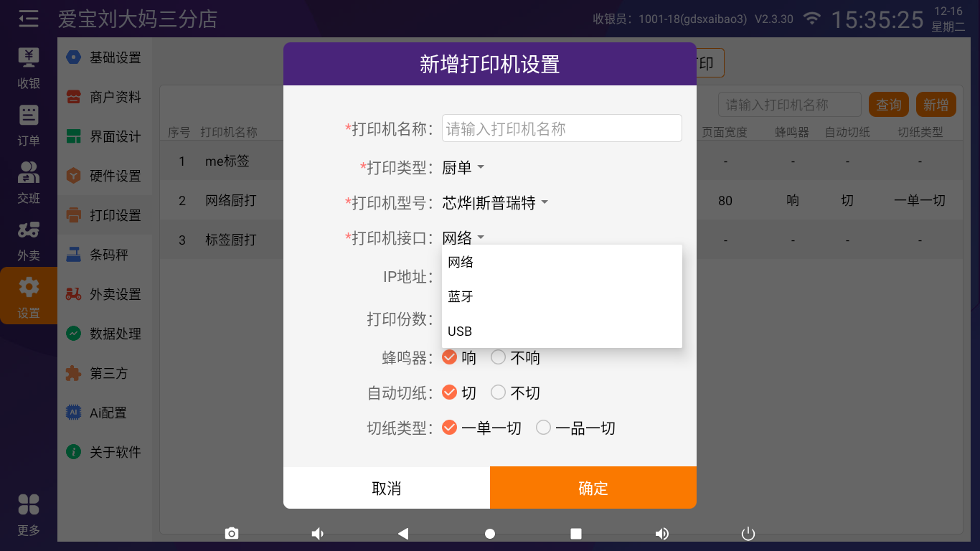Select the 不响 buzzer radio option
The width and height of the screenshot is (980, 551).
pos(499,357)
